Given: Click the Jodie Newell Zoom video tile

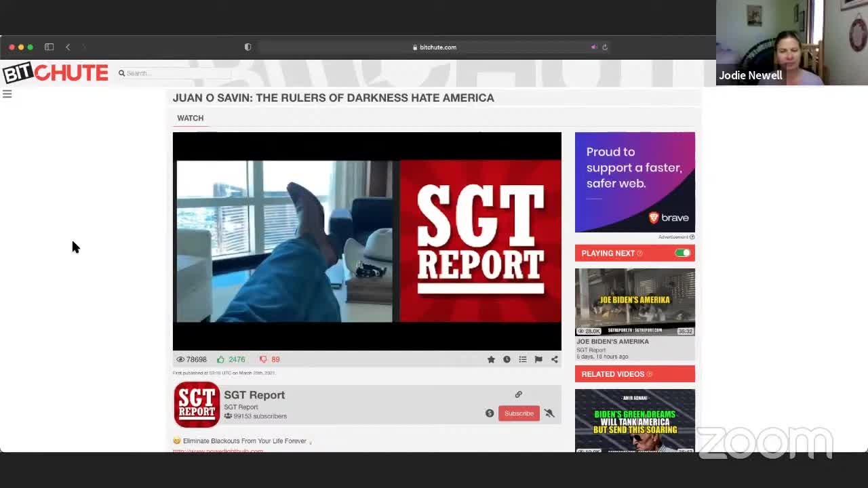Looking at the screenshot, I should [792, 43].
